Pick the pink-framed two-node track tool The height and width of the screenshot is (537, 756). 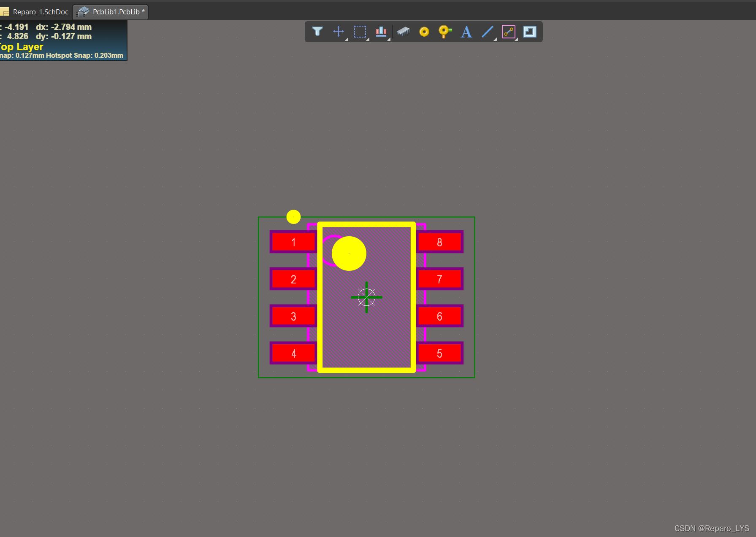coord(509,32)
